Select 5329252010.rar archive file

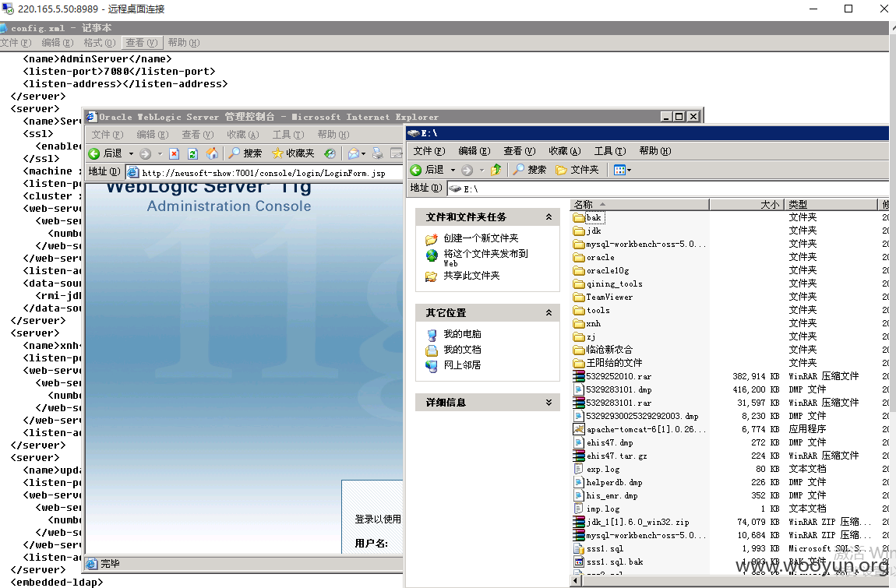click(x=612, y=377)
